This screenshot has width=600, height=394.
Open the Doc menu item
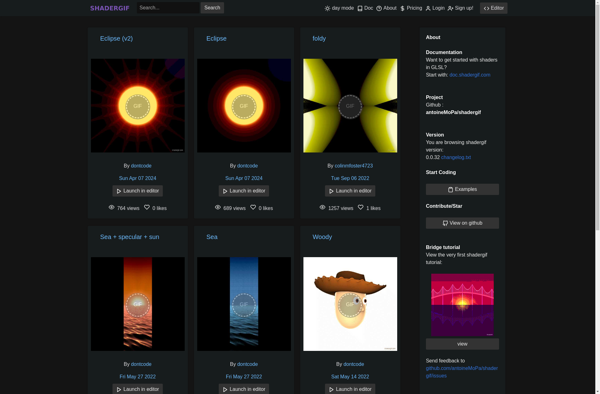[x=365, y=8]
